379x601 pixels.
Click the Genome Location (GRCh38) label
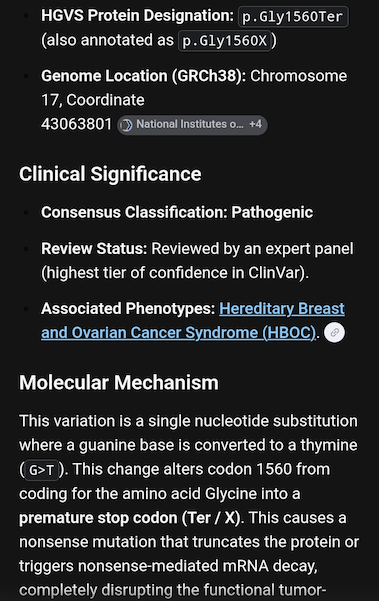(x=144, y=76)
